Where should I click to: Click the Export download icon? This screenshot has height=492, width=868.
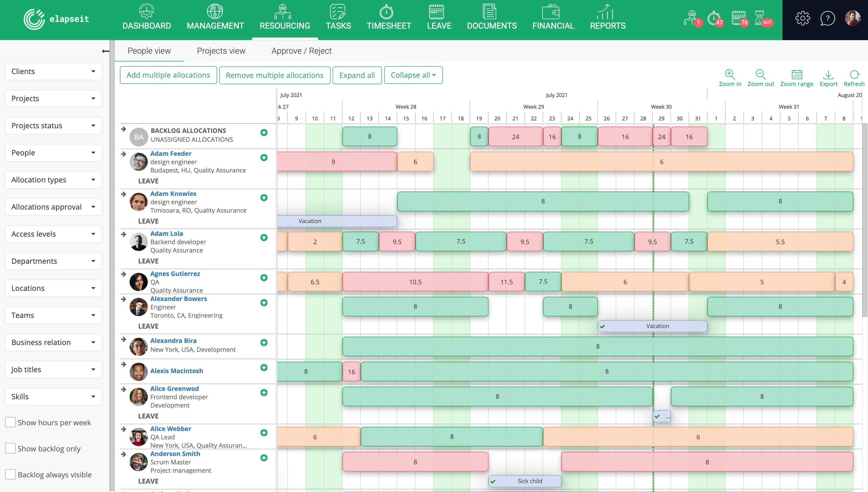pyautogui.click(x=828, y=75)
